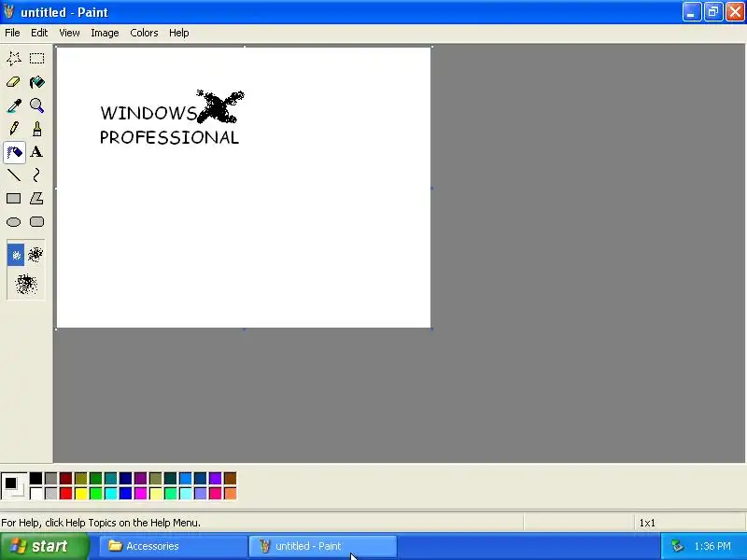Choose the largest airbrush spray size
Viewport: 747px width, 560px height.
[26, 285]
